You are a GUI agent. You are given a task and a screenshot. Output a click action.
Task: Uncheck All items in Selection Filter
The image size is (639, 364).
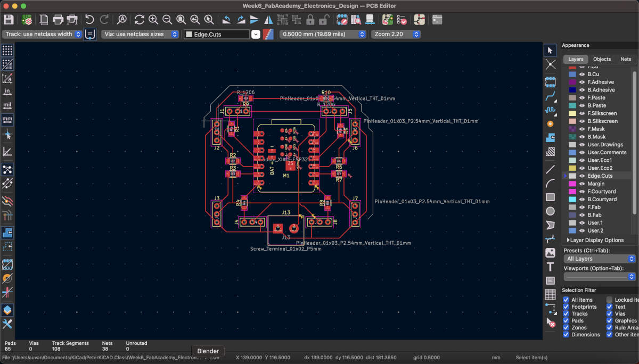566,300
